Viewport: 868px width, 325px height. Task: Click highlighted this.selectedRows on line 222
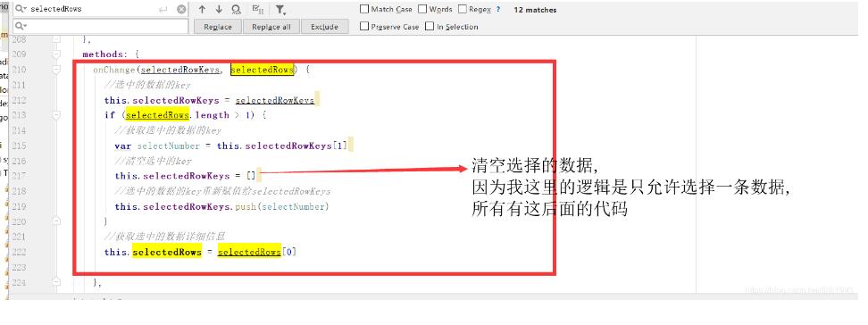tap(154, 252)
